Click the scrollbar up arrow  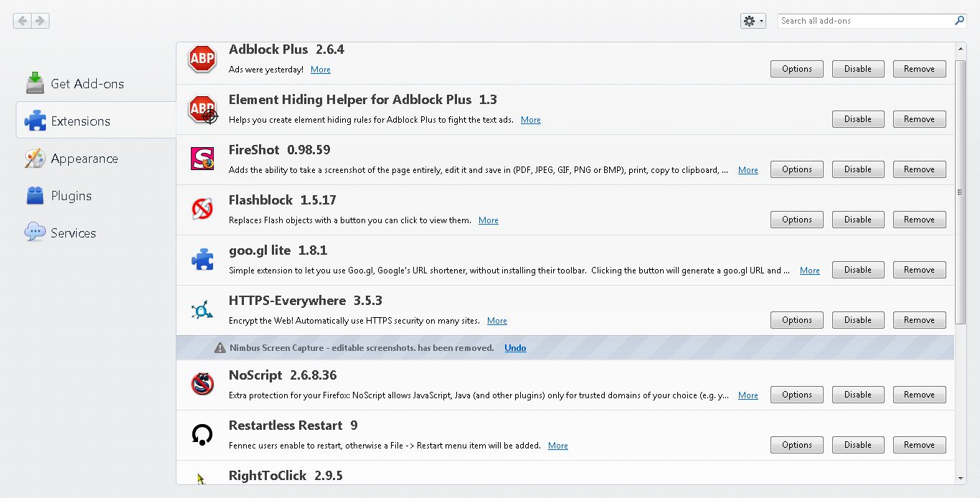click(961, 49)
